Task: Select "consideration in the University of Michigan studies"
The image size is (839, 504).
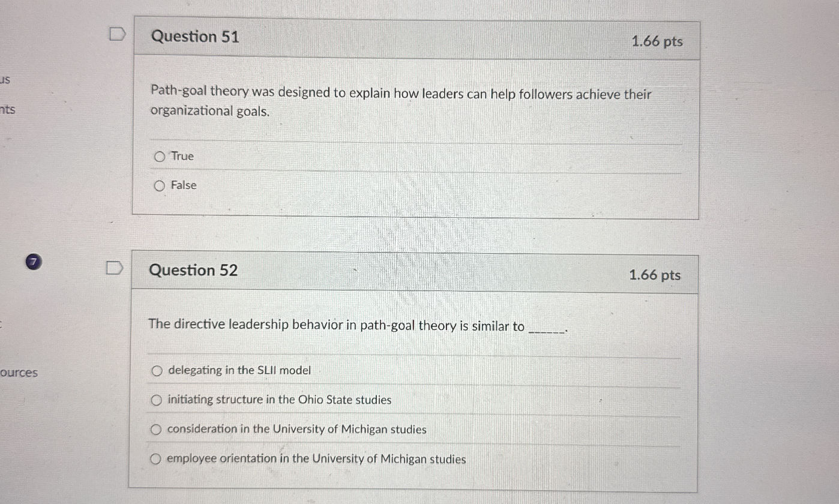Action: (x=156, y=429)
